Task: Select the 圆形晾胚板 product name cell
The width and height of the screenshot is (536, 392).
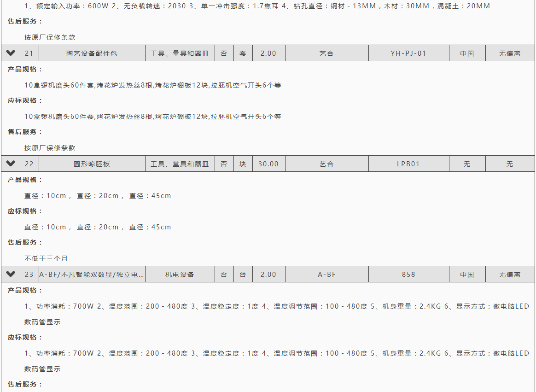Action: click(x=92, y=164)
